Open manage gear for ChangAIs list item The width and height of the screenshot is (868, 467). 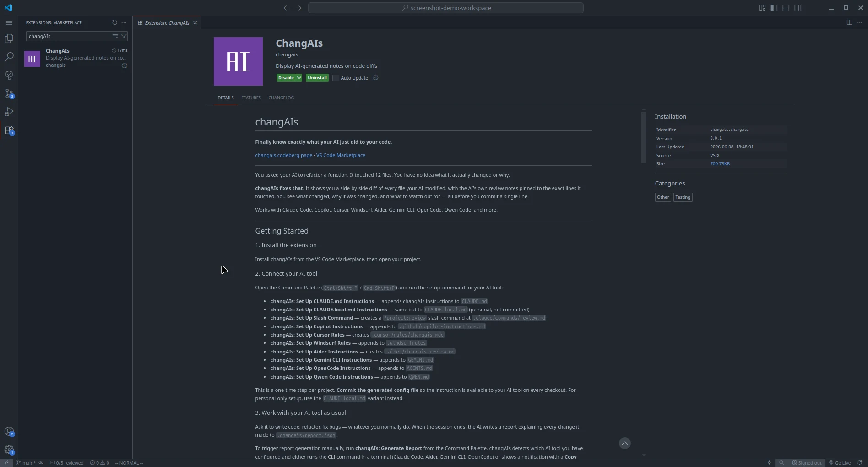click(124, 65)
